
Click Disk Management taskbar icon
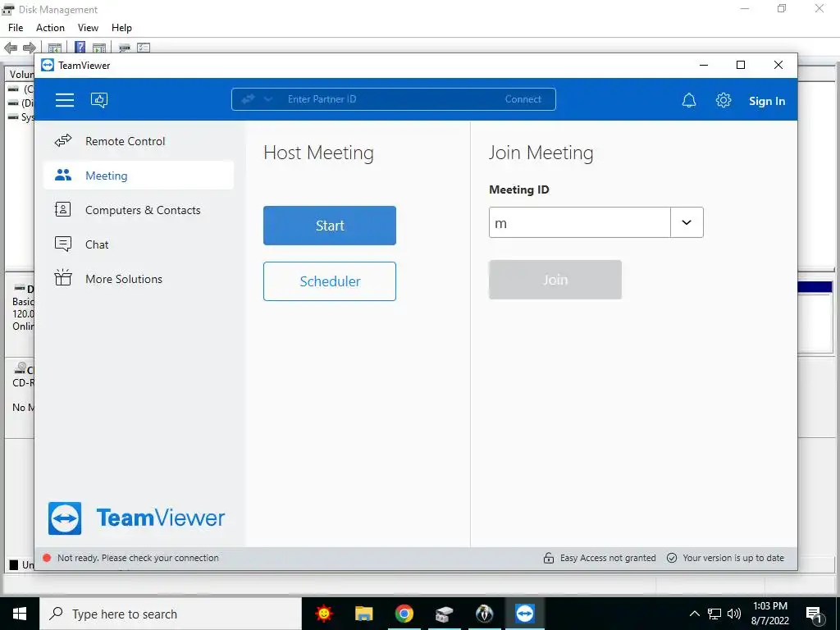point(444,614)
